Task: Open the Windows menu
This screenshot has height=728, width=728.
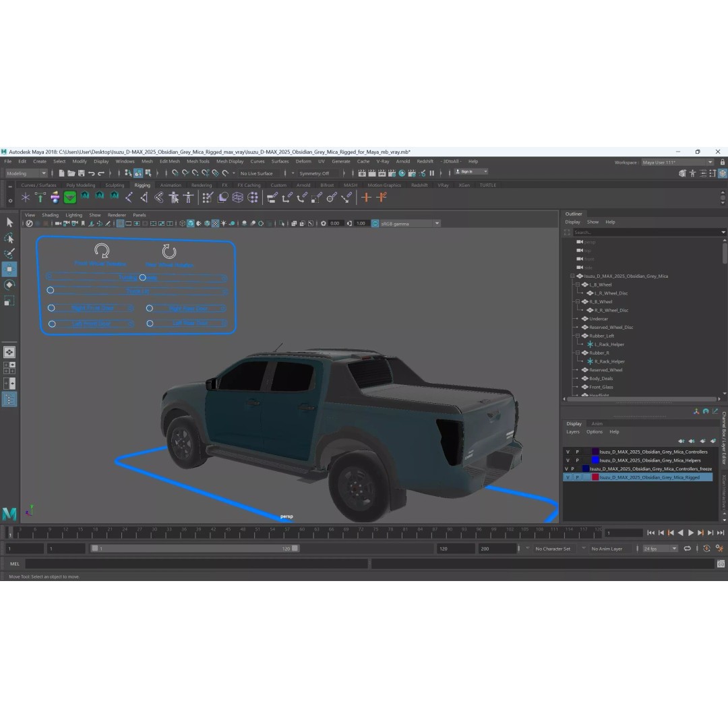Action: pyautogui.click(x=125, y=162)
